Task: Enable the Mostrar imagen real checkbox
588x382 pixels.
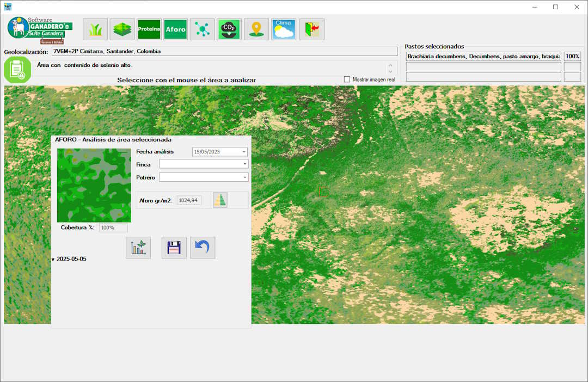Action: click(x=347, y=79)
